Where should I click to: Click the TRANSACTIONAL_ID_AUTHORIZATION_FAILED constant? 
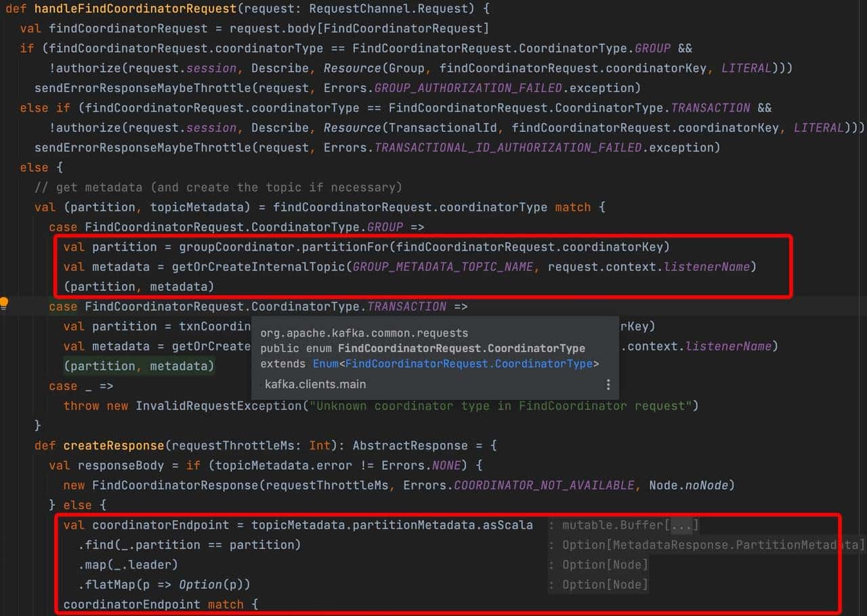pos(508,148)
